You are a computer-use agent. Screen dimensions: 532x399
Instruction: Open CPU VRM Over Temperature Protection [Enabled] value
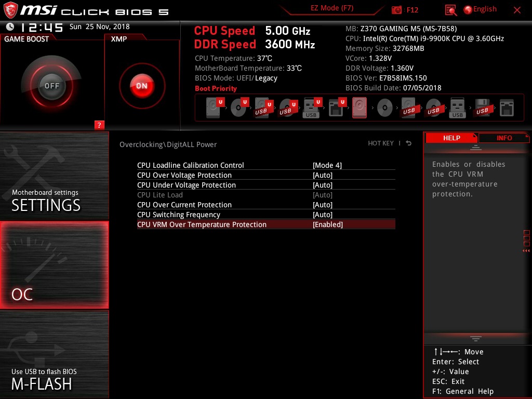tap(328, 224)
